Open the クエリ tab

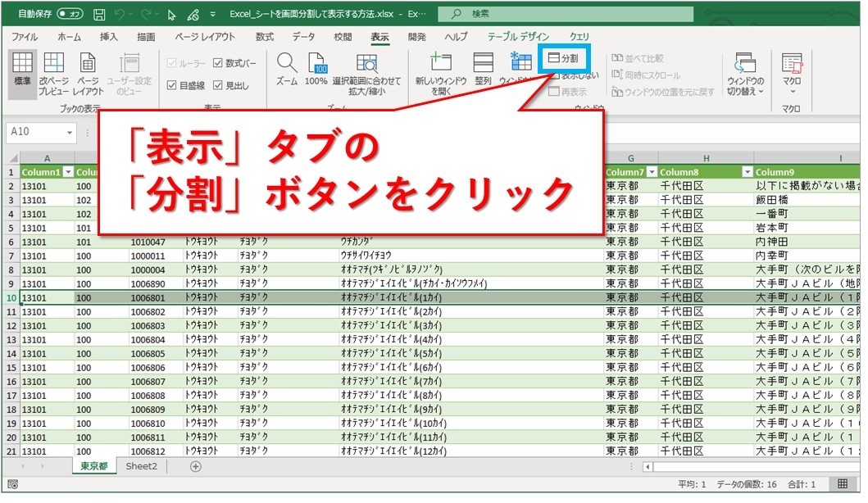579,37
